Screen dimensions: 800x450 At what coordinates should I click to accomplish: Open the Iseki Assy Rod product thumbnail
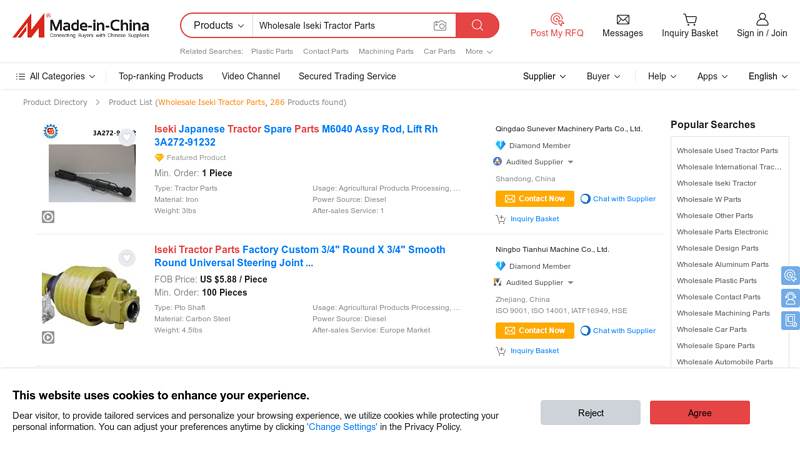(x=92, y=172)
